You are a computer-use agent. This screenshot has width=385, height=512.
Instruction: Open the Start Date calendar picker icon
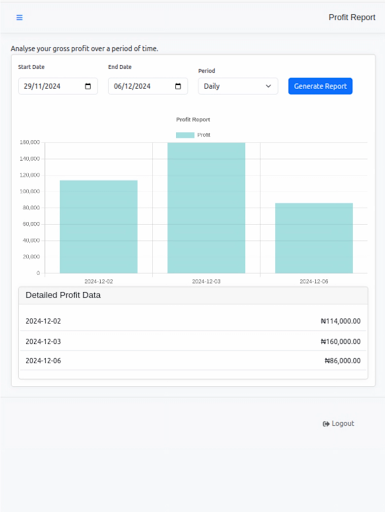tap(88, 86)
